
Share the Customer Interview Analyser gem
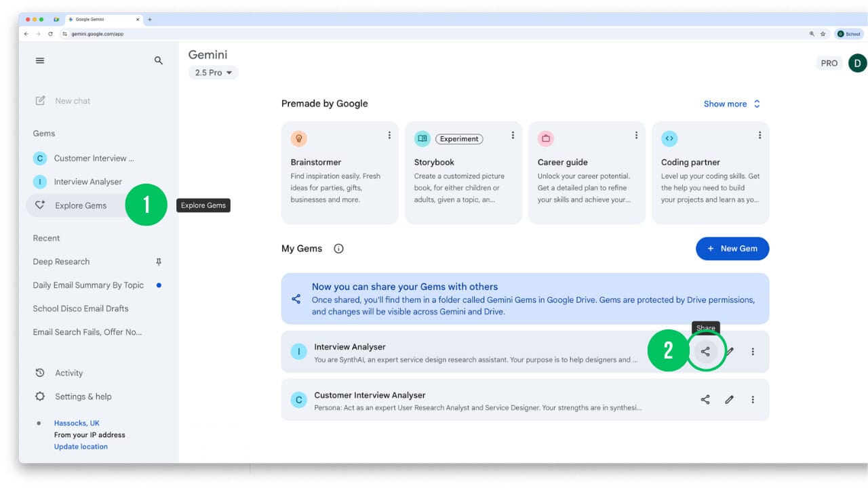coord(705,400)
